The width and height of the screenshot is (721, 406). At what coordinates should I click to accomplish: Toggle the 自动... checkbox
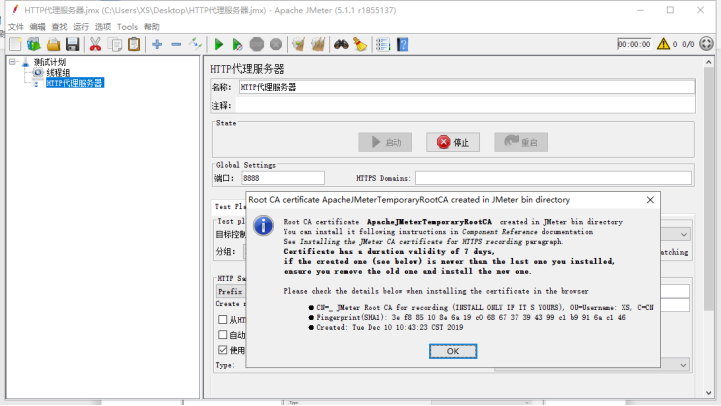pyautogui.click(x=223, y=334)
